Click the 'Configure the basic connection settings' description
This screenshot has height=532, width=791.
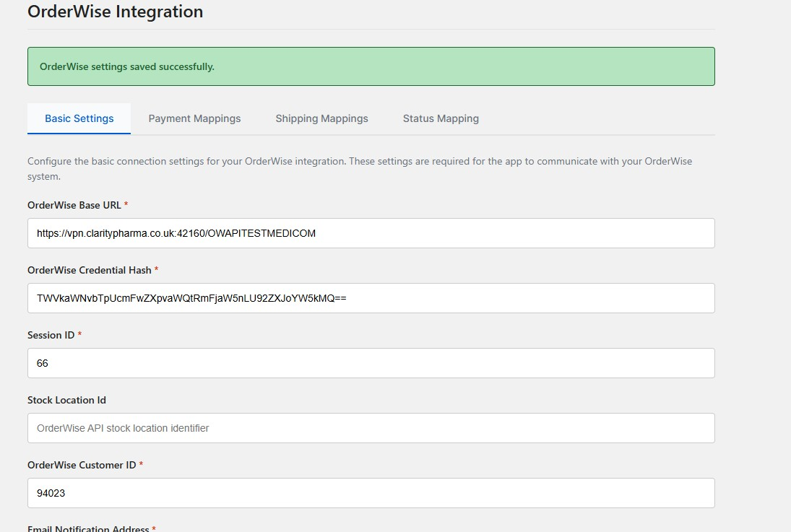coord(360,168)
